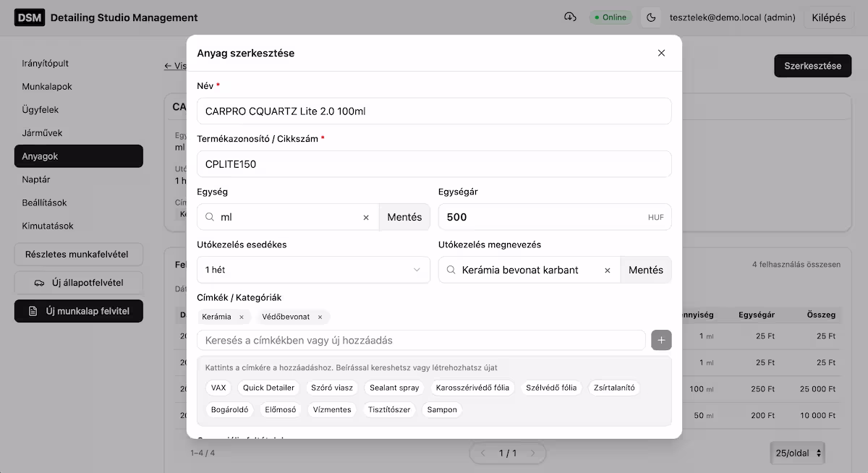
Task: Click Mentés next to Egység field
Action: tap(404, 217)
